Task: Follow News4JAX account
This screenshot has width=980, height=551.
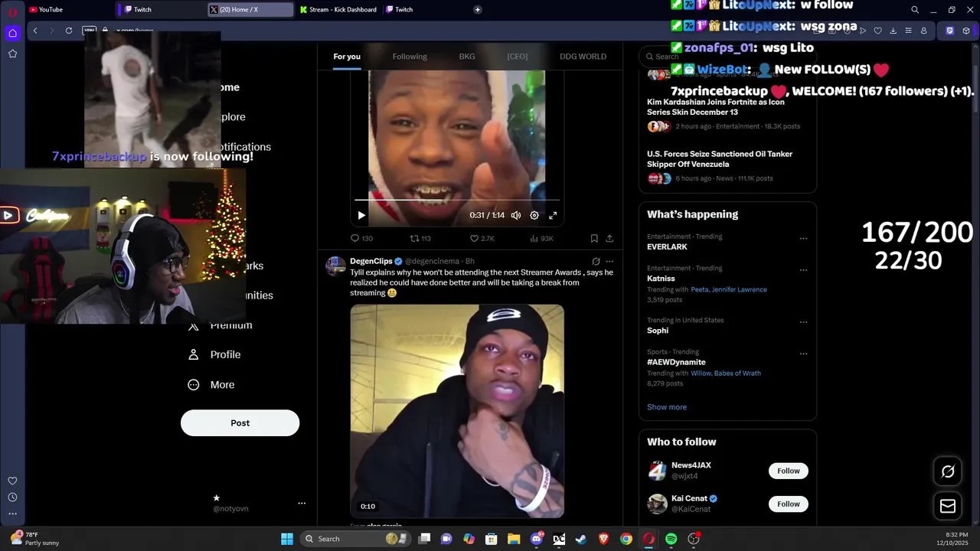Action: [x=788, y=471]
